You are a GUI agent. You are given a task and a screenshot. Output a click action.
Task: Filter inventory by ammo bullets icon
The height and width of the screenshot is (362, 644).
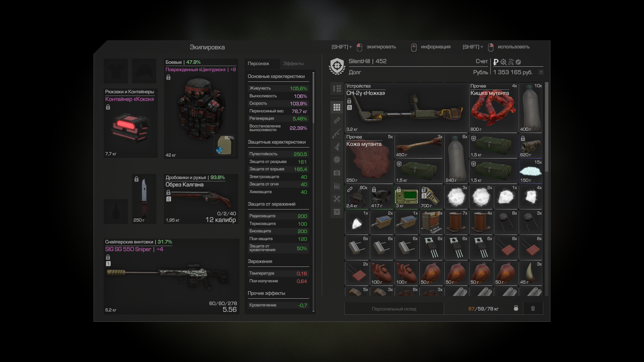(x=337, y=186)
